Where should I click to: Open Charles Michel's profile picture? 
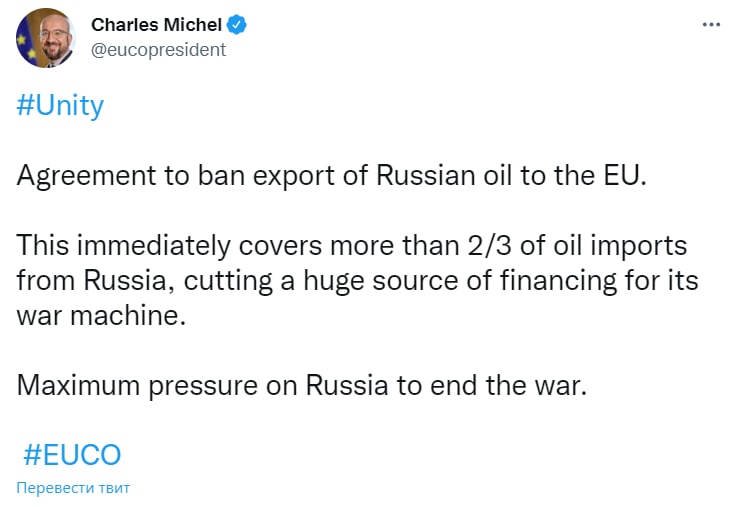(x=43, y=39)
